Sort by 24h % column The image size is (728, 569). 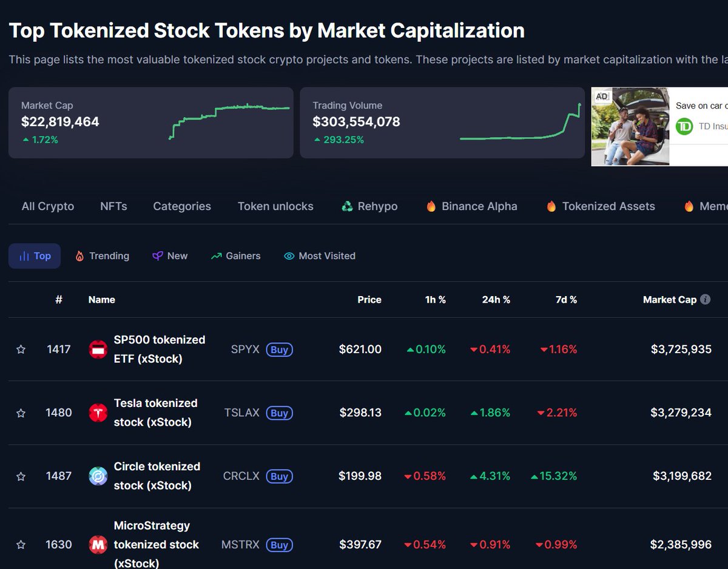click(x=496, y=300)
